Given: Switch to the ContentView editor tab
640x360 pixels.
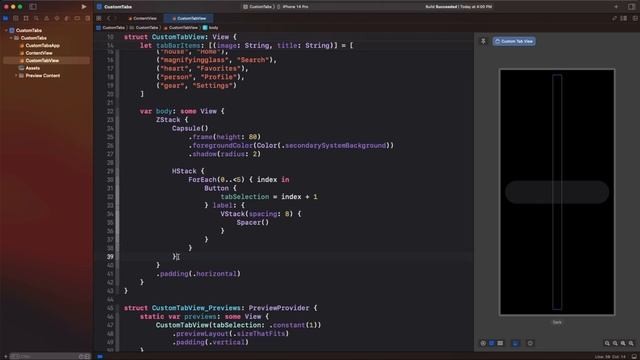Looking at the screenshot, I should [x=142, y=18].
